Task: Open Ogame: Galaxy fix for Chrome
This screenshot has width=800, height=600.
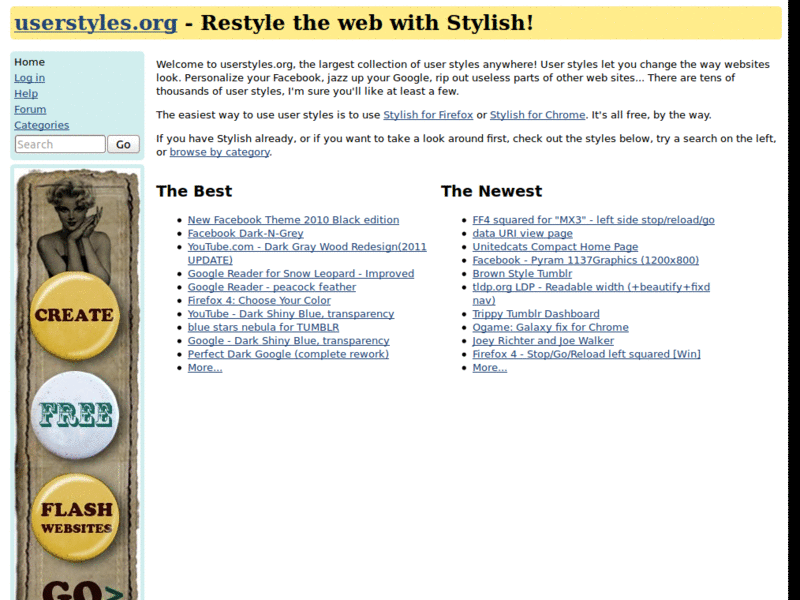Action: point(551,328)
